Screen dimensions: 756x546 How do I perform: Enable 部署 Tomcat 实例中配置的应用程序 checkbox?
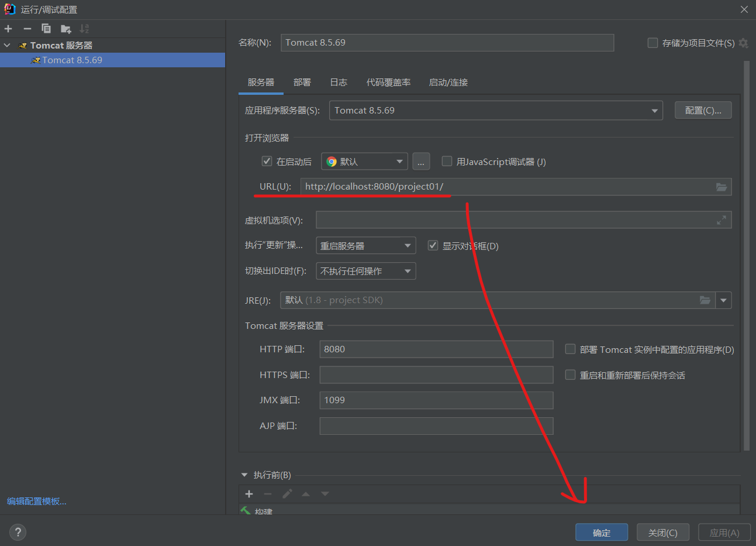[570, 349]
